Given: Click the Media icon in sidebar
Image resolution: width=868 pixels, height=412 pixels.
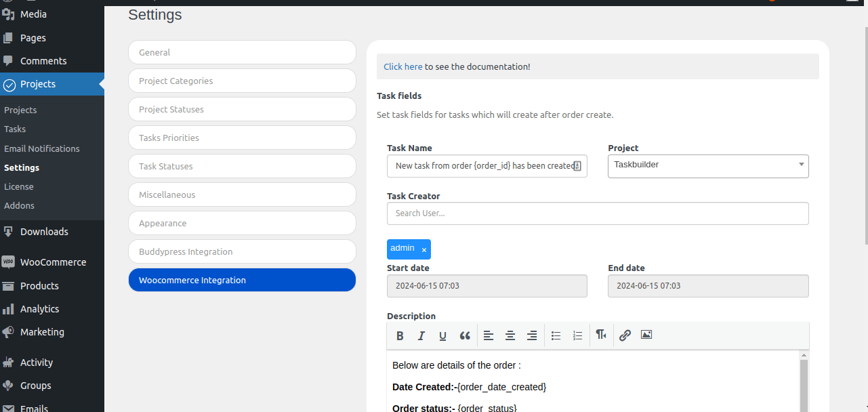Looking at the screenshot, I should [x=8, y=14].
